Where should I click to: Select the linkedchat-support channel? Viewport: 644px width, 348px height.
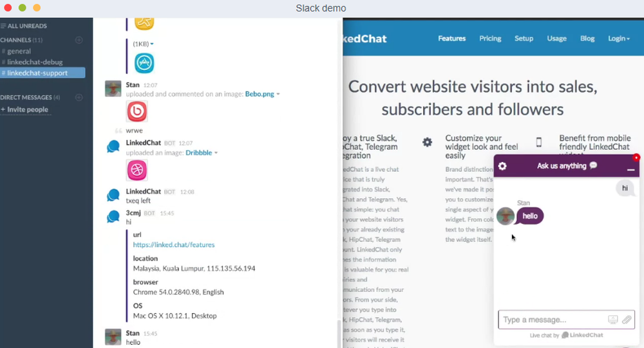(x=43, y=73)
